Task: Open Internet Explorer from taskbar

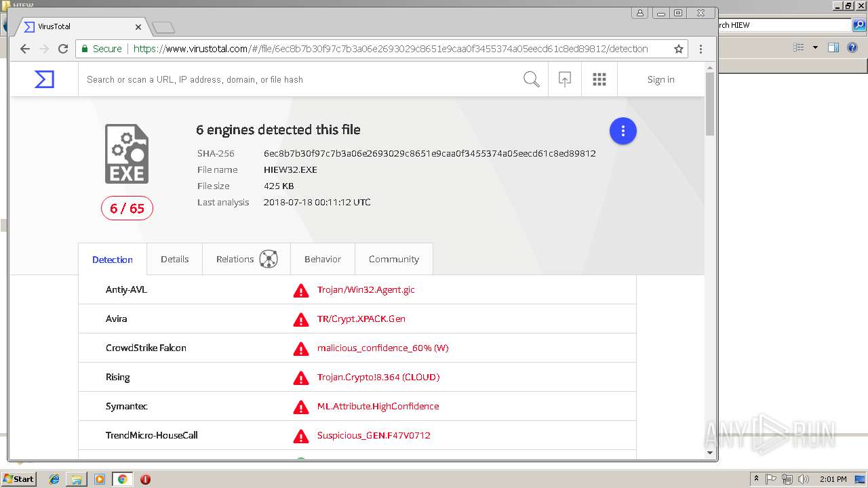Action: coord(54,479)
